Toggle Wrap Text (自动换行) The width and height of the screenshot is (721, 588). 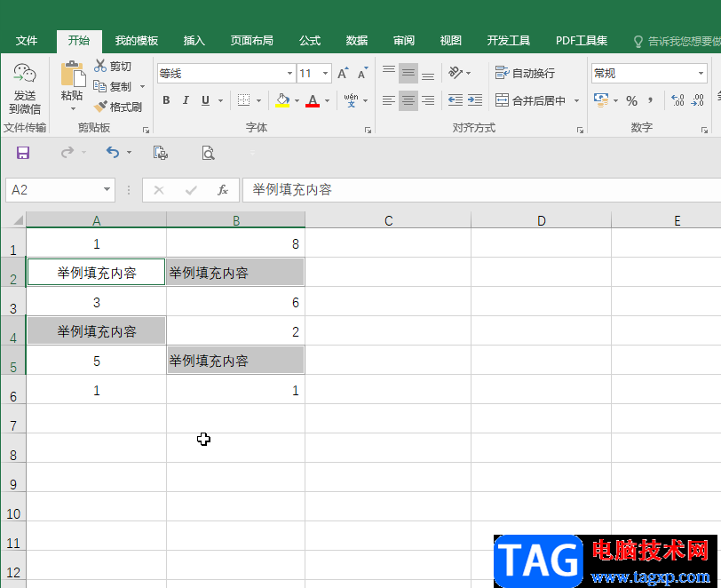525,73
